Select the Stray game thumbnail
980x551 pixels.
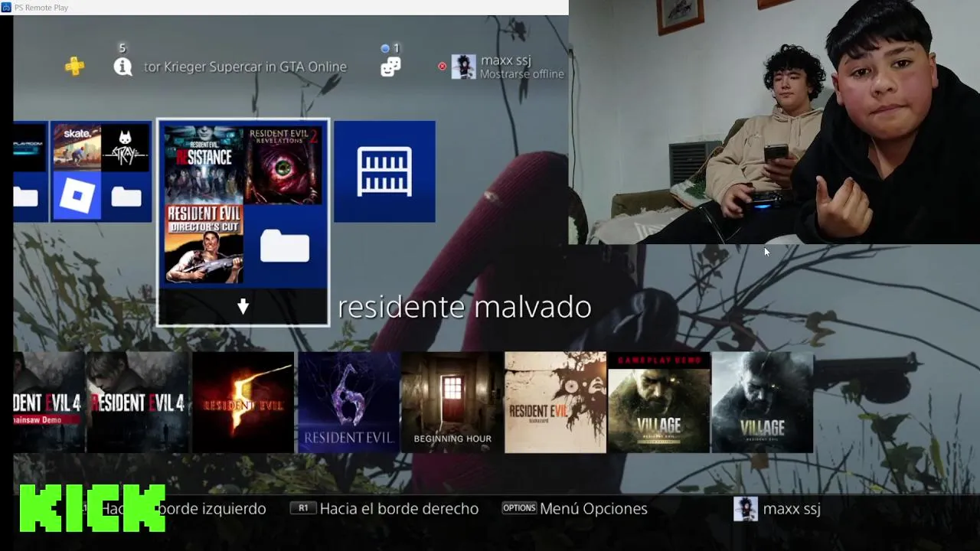126,146
